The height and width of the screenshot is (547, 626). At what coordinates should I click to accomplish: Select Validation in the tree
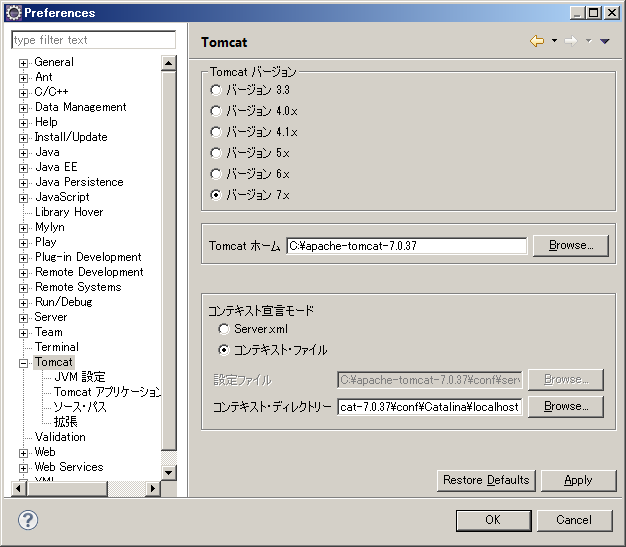60,437
